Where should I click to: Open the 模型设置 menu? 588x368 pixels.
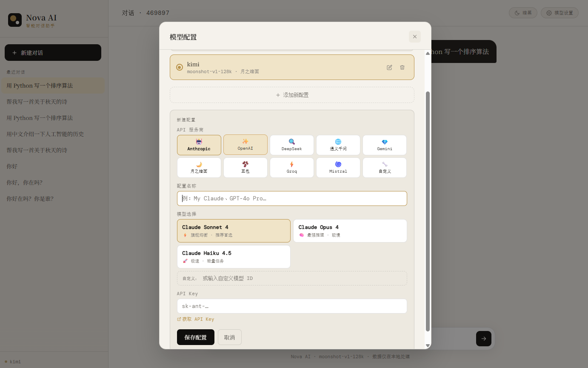[x=559, y=13]
